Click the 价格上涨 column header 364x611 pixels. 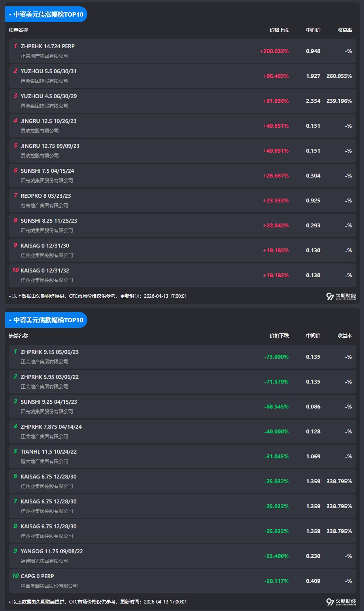click(279, 30)
